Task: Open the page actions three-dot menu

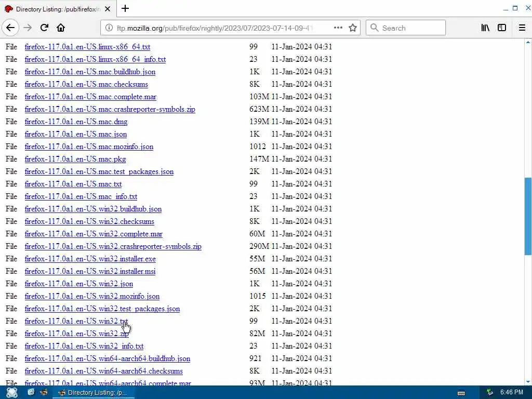Action: tap(338, 28)
